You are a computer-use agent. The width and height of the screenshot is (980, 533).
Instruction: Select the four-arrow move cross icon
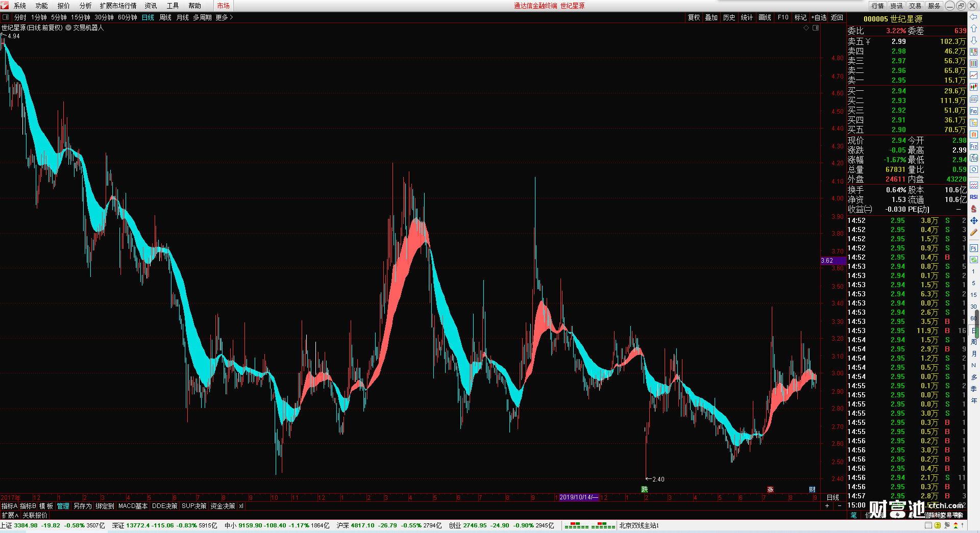pyautogui.click(x=973, y=220)
